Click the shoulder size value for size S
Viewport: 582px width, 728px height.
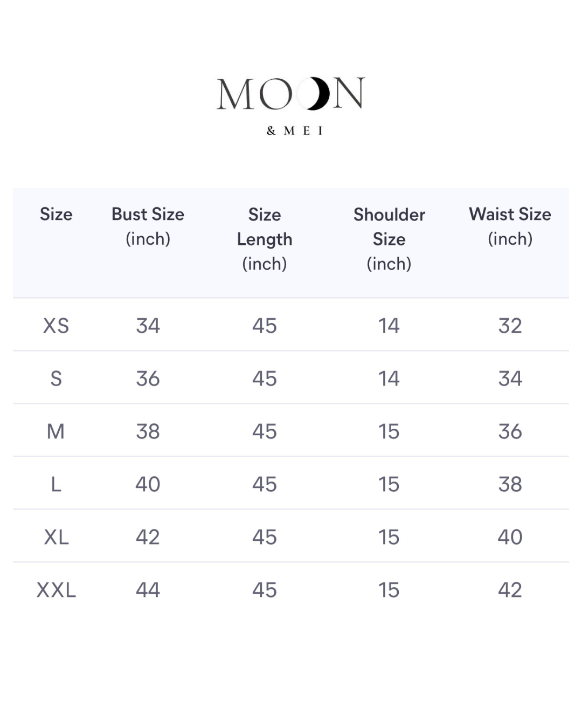click(389, 379)
